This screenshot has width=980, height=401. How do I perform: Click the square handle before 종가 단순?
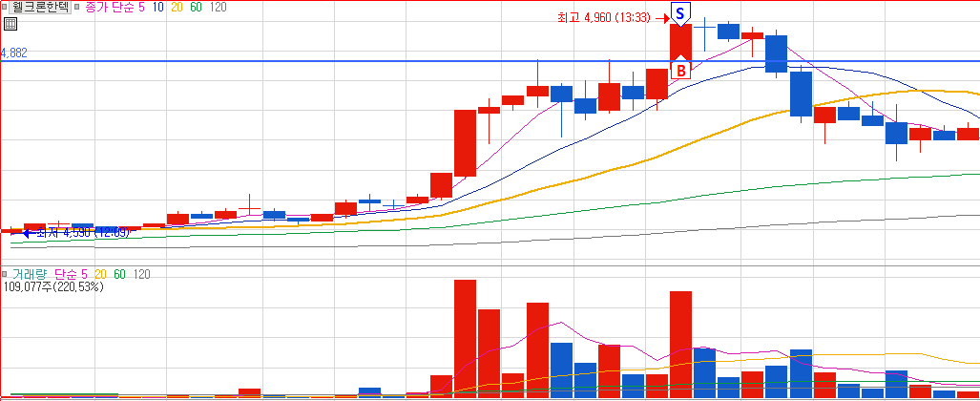tap(76, 8)
